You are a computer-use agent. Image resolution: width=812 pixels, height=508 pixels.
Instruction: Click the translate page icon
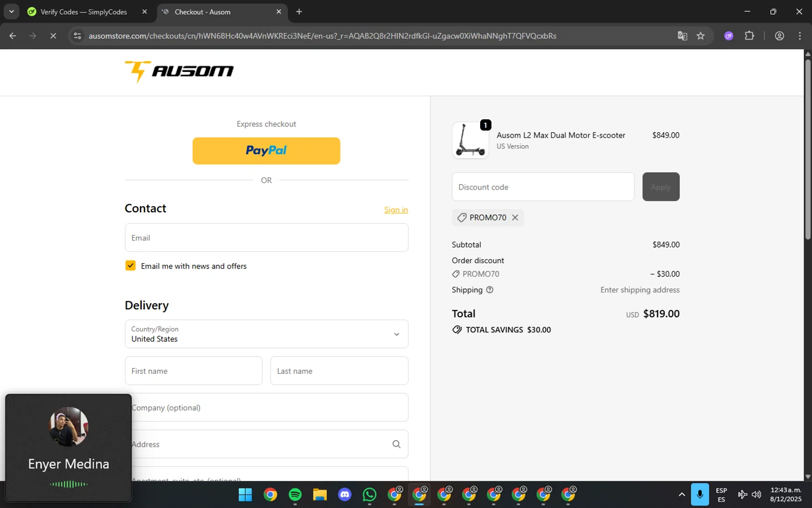point(682,36)
